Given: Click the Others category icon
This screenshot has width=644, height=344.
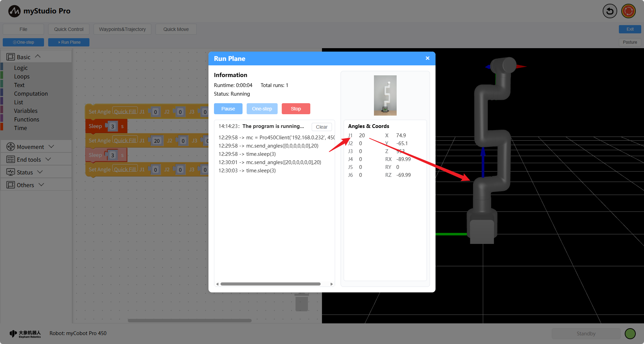Looking at the screenshot, I should tap(11, 185).
